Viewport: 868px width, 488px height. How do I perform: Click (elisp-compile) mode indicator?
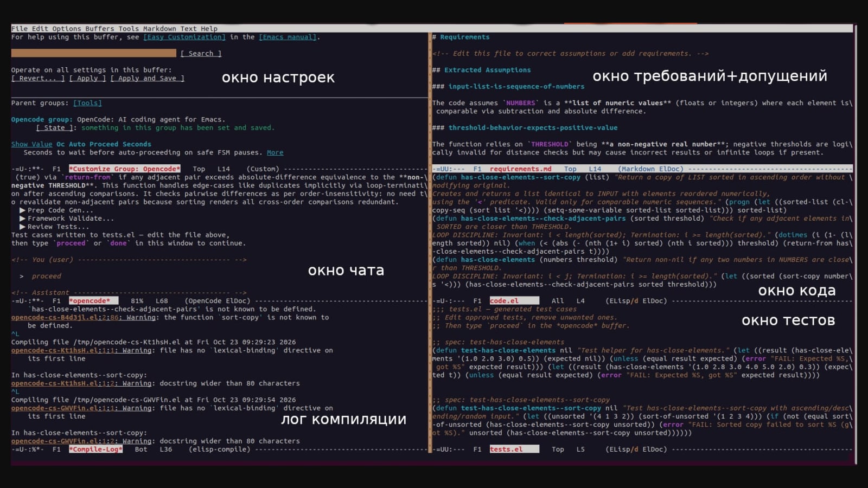click(220, 450)
